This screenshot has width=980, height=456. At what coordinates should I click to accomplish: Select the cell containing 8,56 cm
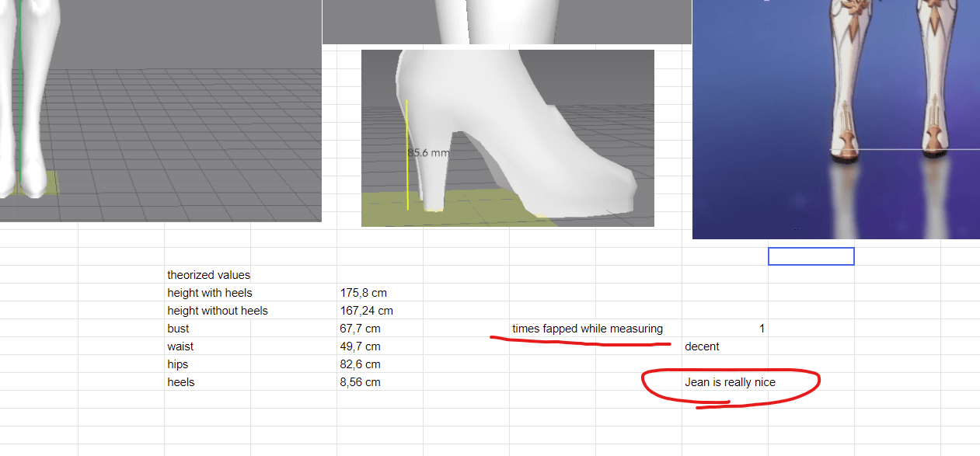click(x=361, y=382)
